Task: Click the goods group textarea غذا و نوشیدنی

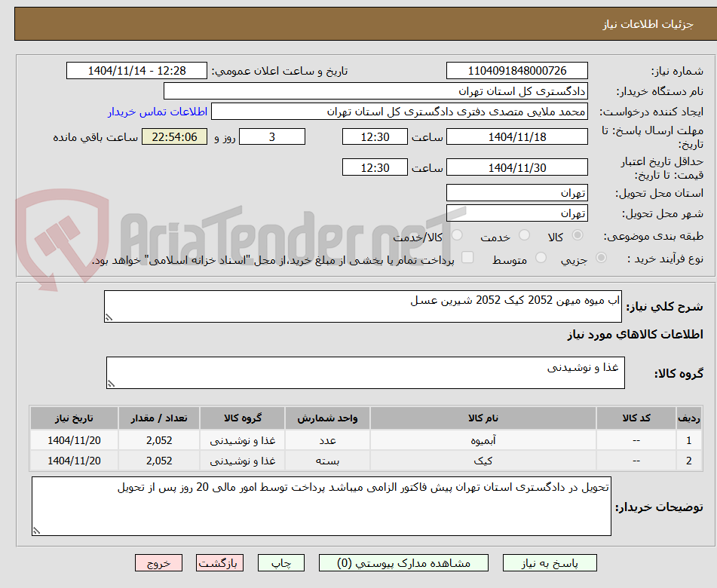Action: point(366,372)
